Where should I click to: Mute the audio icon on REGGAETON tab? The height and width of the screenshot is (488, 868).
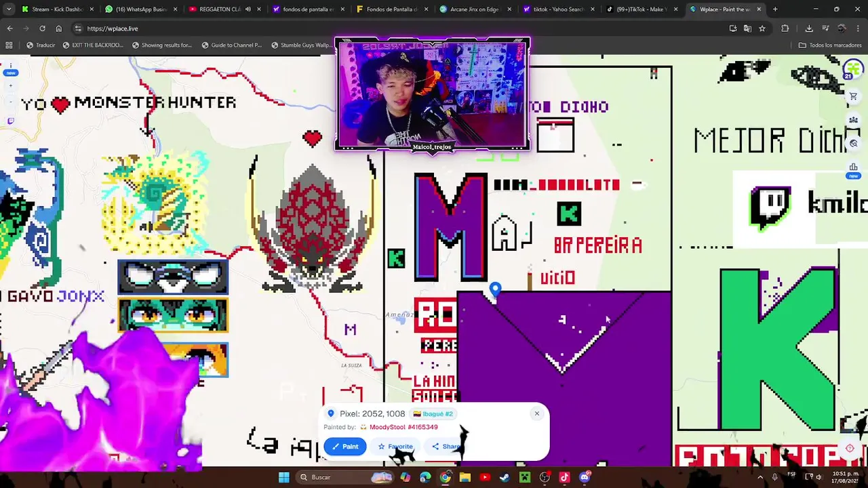248,9
